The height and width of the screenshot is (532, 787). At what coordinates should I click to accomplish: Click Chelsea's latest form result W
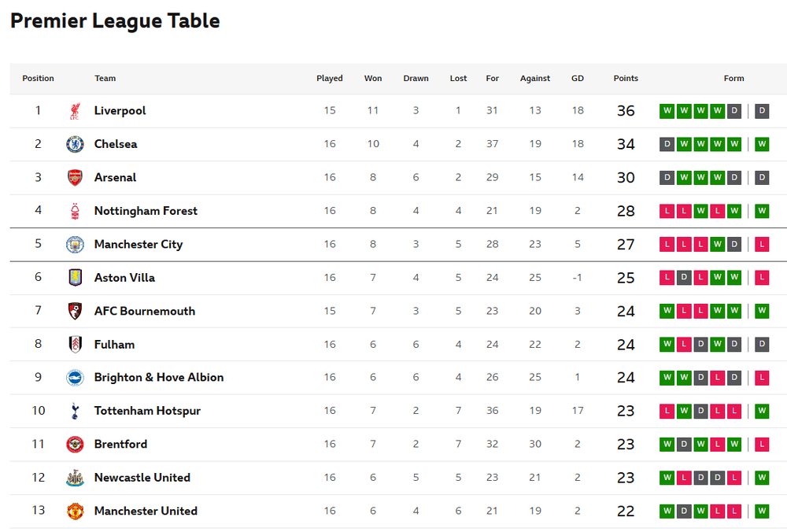pyautogui.click(x=762, y=144)
